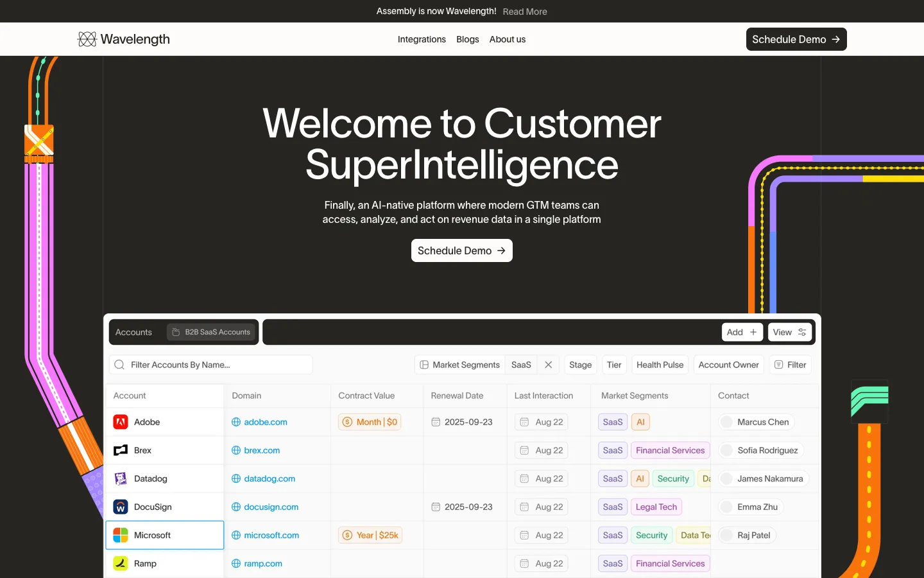The height and width of the screenshot is (578, 924).
Task: Click the dollar coin icon in Year | $25k
Action: (x=348, y=535)
